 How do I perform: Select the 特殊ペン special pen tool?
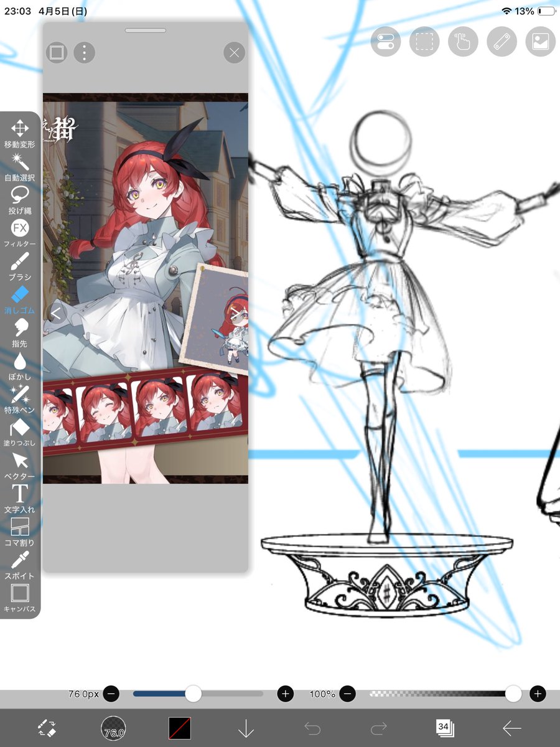click(20, 398)
